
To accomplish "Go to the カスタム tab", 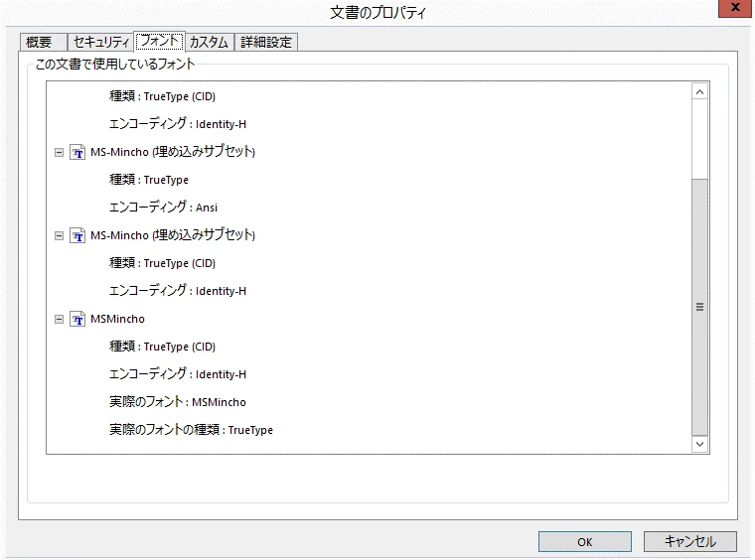I will pyautogui.click(x=210, y=43).
